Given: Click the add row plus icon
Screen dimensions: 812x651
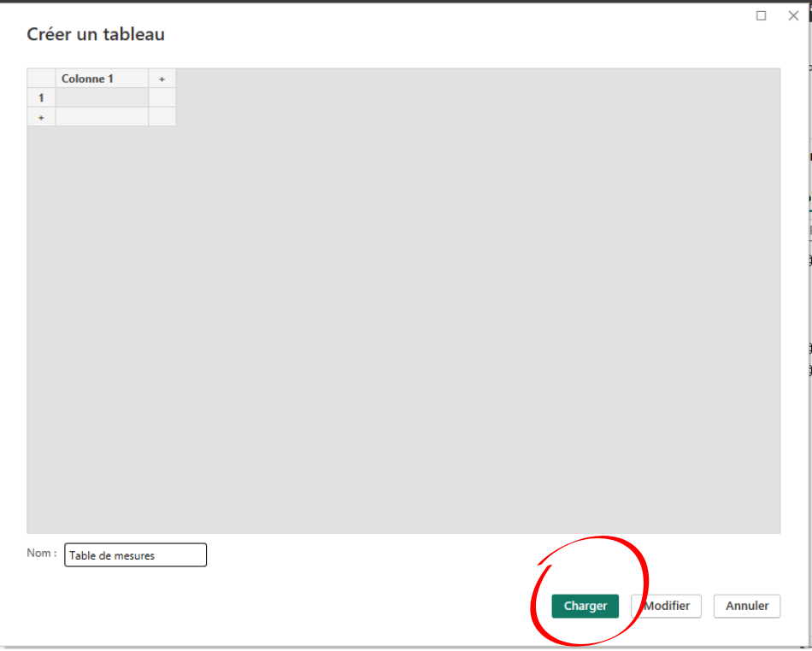Looking at the screenshot, I should 41,117.
